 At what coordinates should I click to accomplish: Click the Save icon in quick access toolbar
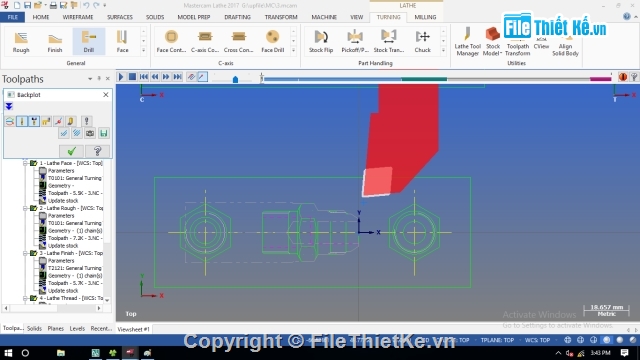click(27, 5)
